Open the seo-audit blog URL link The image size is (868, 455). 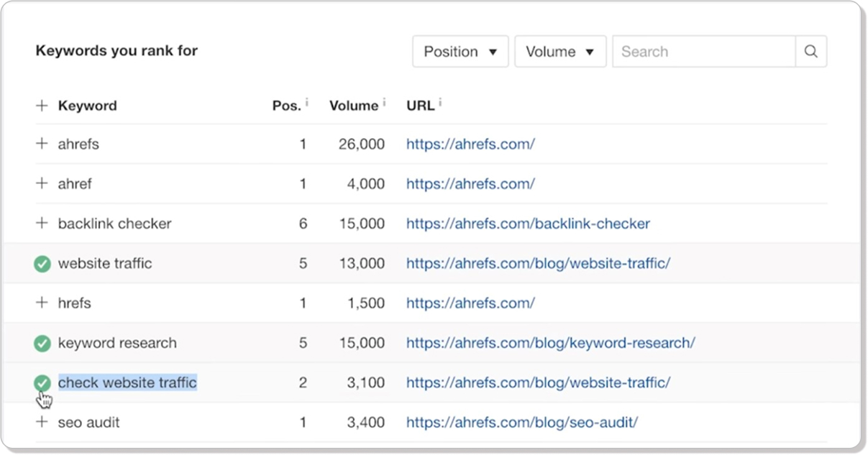point(522,422)
